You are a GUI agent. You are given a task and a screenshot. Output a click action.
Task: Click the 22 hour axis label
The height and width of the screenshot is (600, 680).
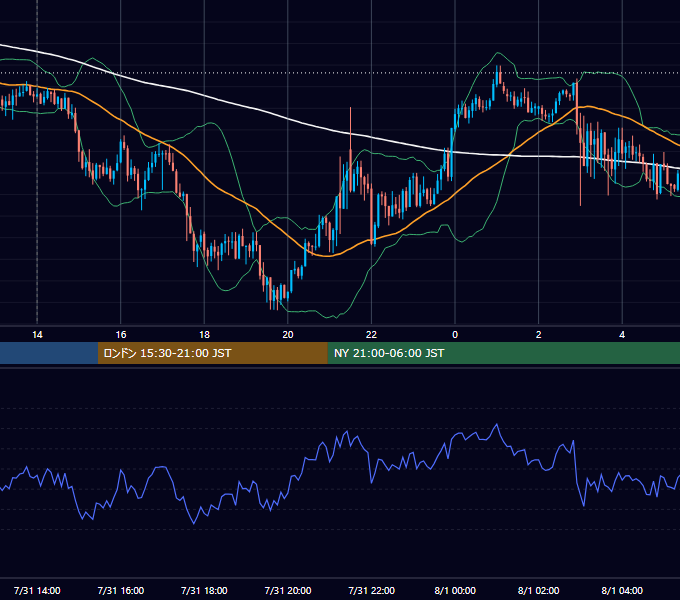point(371,335)
